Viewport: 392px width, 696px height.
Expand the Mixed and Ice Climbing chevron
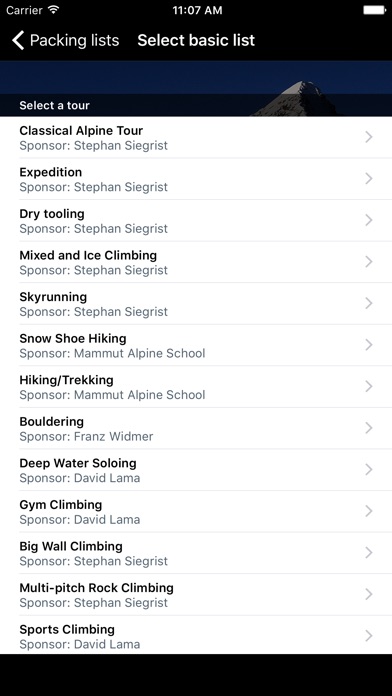[x=368, y=262]
